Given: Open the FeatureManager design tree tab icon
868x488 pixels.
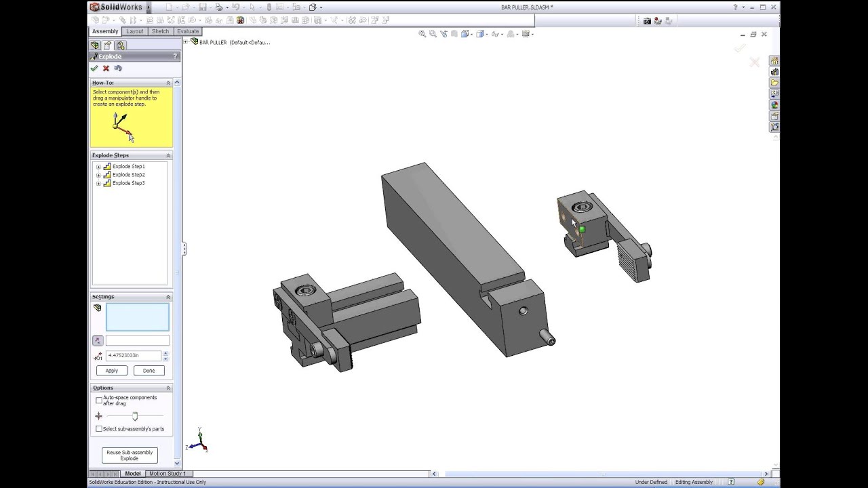Looking at the screenshot, I should point(95,45).
